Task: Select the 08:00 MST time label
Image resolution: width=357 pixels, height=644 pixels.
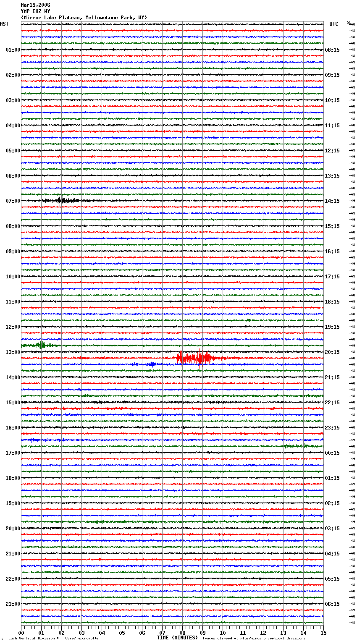Action: click(x=13, y=226)
